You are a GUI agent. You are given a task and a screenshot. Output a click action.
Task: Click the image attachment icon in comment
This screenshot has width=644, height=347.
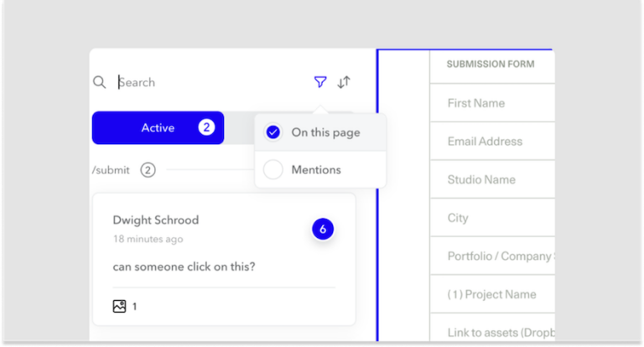tap(119, 306)
